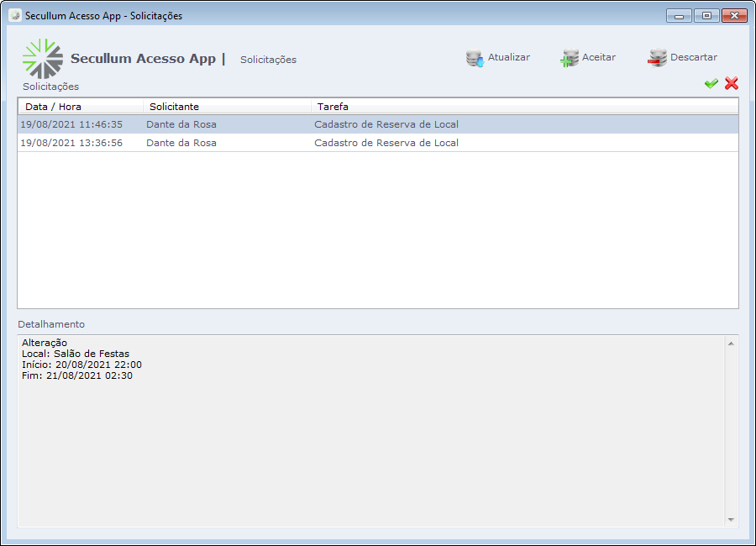Maximize the Solicitações window
This screenshot has height=546, width=756.
point(706,16)
